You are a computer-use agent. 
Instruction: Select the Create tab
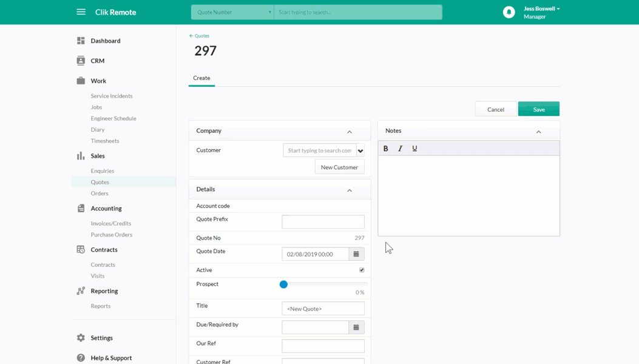[201, 78]
